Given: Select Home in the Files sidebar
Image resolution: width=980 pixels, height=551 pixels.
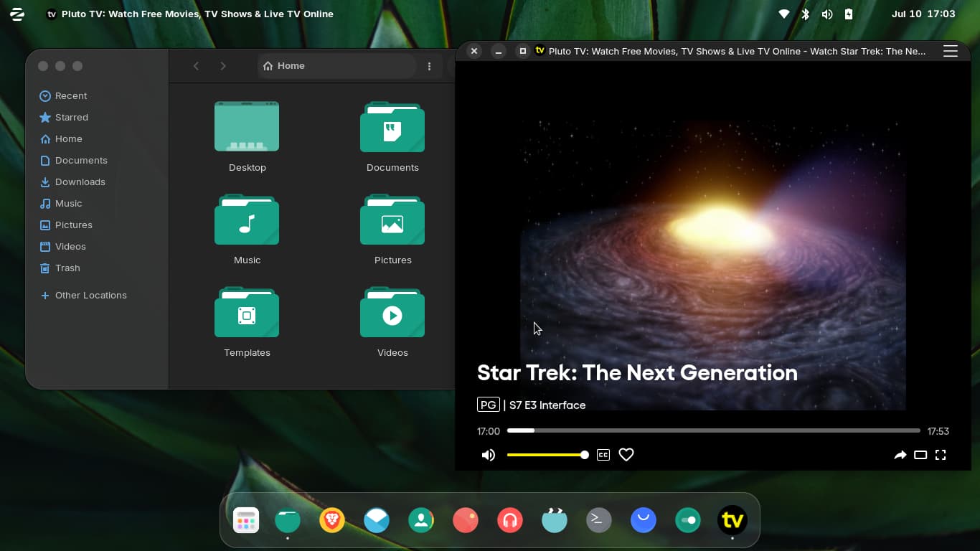Looking at the screenshot, I should tap(97, 138).
